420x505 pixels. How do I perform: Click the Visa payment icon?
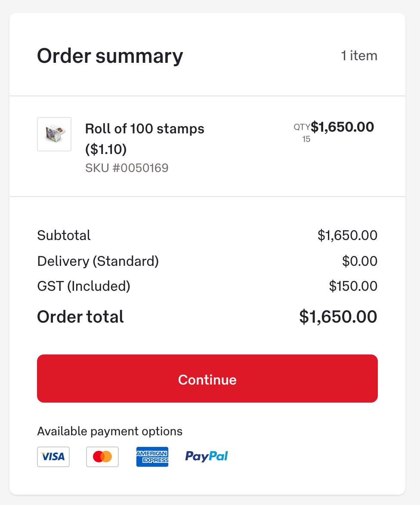coord(53,456)
